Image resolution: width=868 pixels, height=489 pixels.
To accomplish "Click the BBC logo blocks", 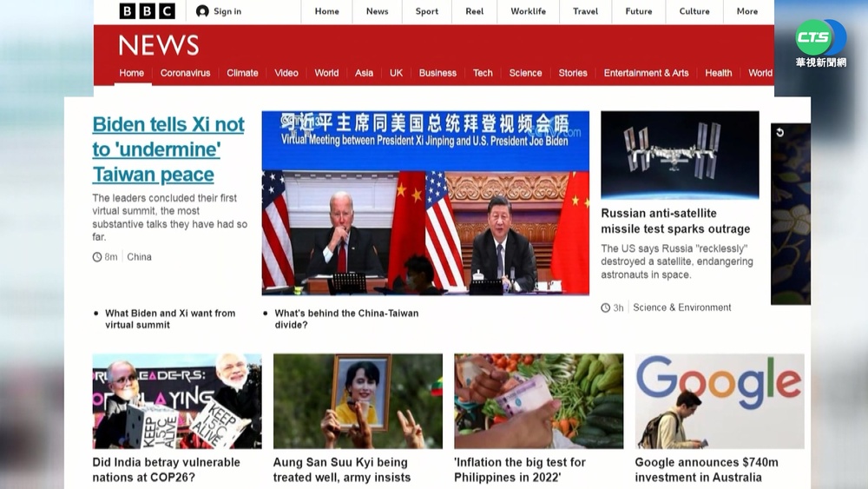I will tap(147, 11).
